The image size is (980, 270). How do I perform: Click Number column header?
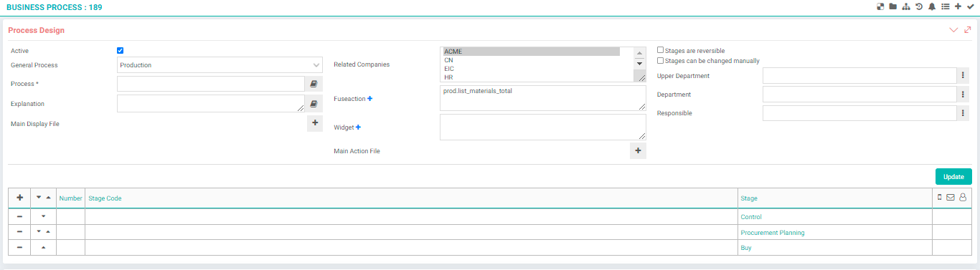coord(71,198)
